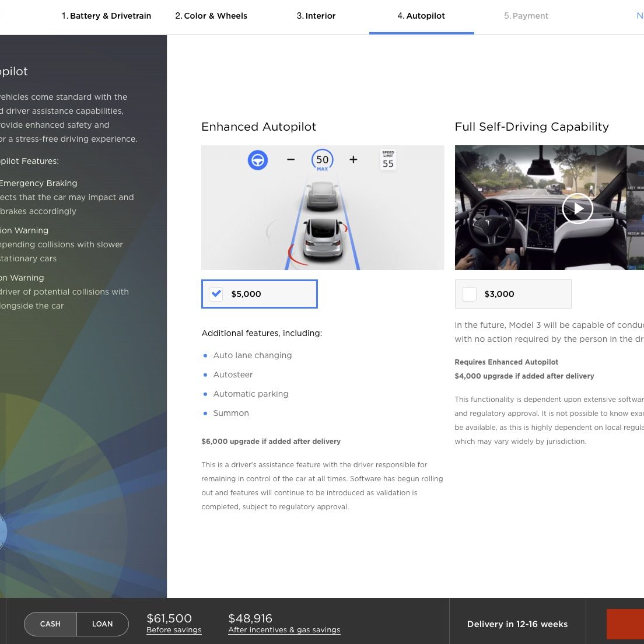Click 'Delivery in 12-16 weeks' text
Image resolution: width=644 pixels, height=644 pixels.
(x=517, y=624)
